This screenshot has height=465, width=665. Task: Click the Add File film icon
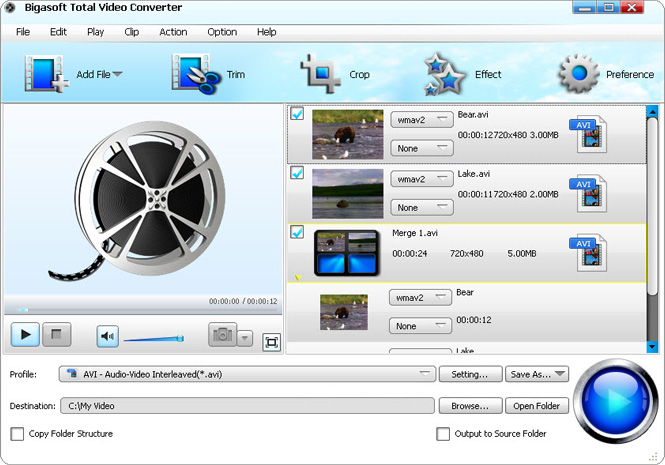tap(46, 74)
